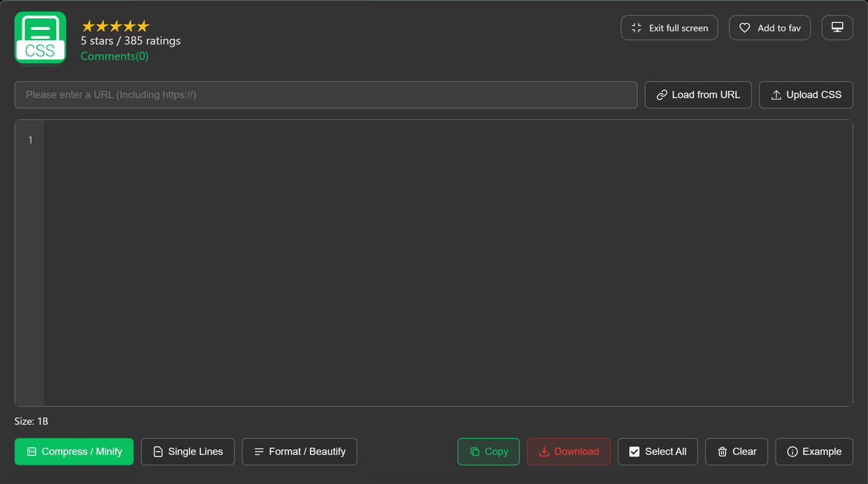Click the trash icon on Clear button
Viewport: 868px width, 484px height.
[722, 452]
